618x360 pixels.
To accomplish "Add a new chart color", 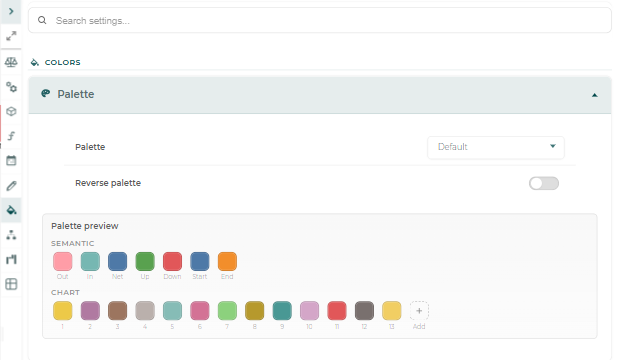I will pyautogui.click(x=419, y=311).
